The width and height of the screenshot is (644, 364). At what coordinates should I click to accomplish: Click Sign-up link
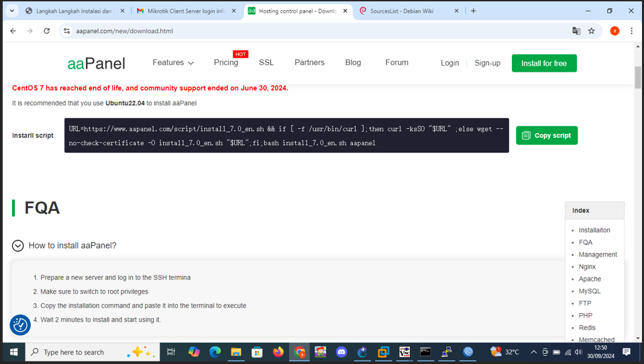coord(488,63)
